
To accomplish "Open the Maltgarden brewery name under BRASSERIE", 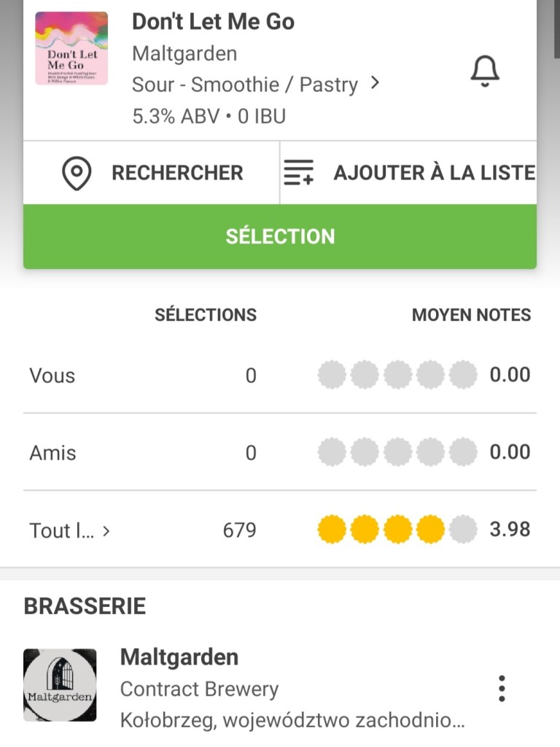I will pyautogui.click(x=179, y=657).
